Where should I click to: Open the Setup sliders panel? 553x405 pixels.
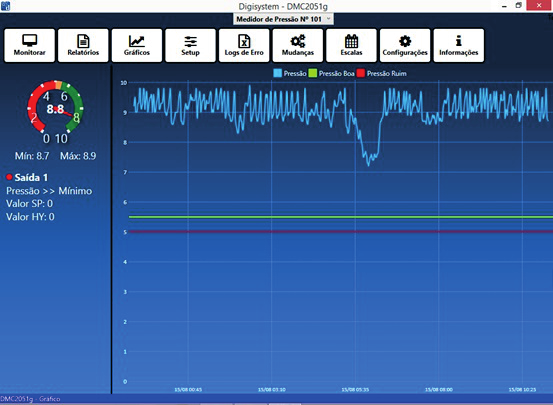pyautogui.click(x=190, y=46)
